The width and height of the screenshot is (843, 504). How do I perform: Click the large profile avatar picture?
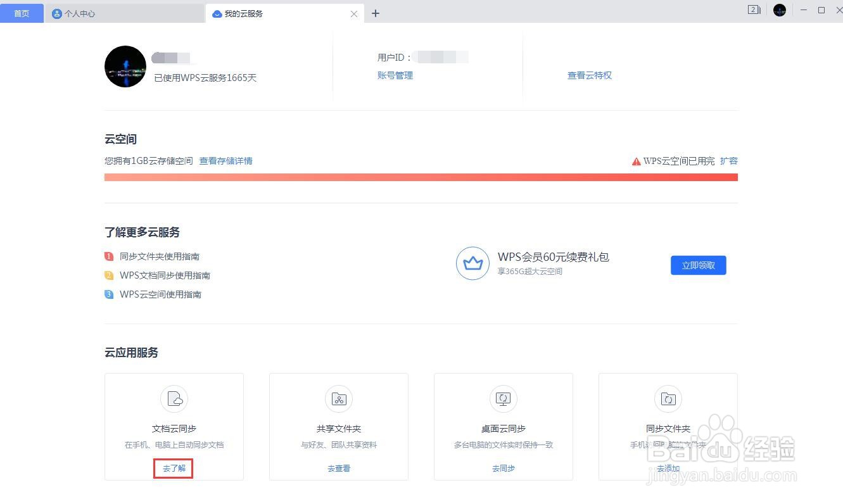125,66
